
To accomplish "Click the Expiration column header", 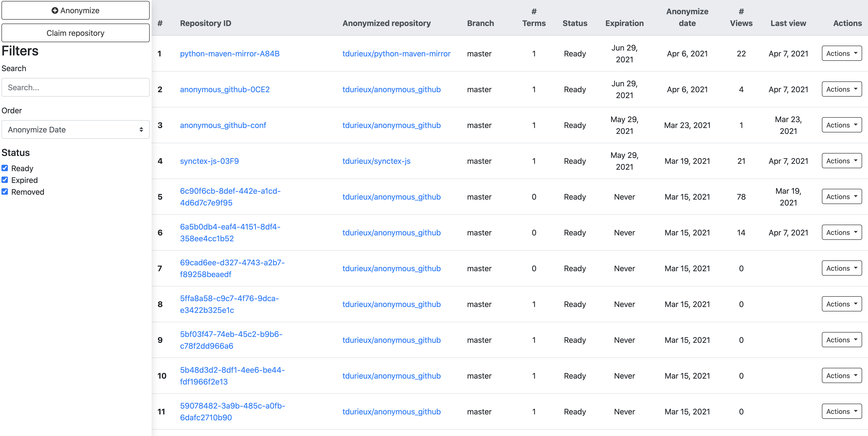I will [x=624, y=23].
